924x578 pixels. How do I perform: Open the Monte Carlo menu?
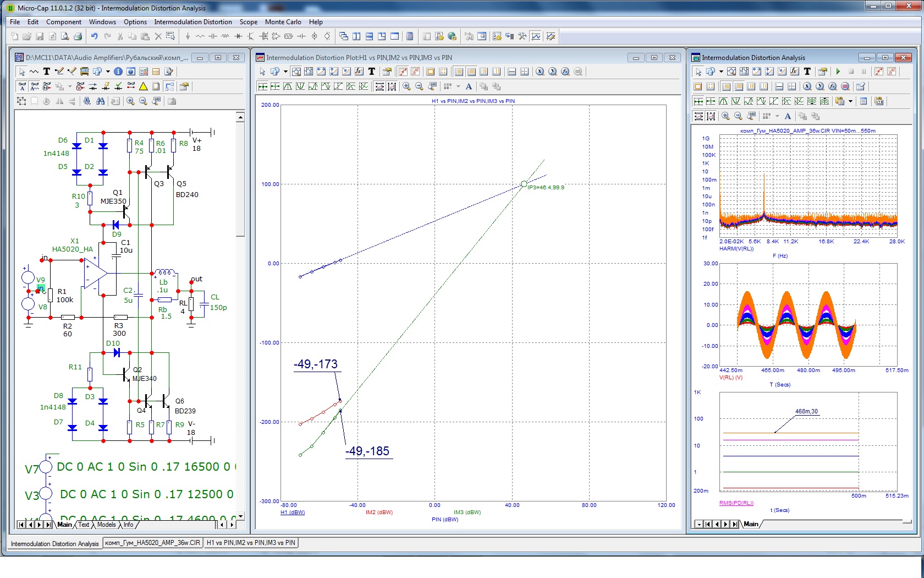pyautogui.click(x=283, y=22)
